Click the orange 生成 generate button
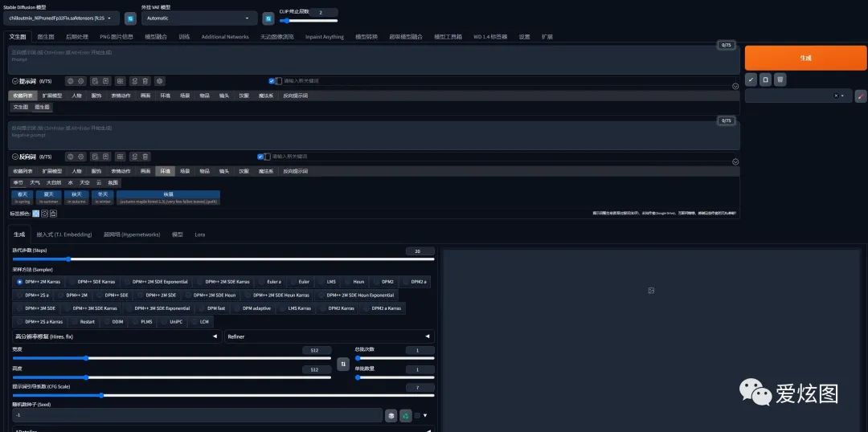 coord(805,58)
